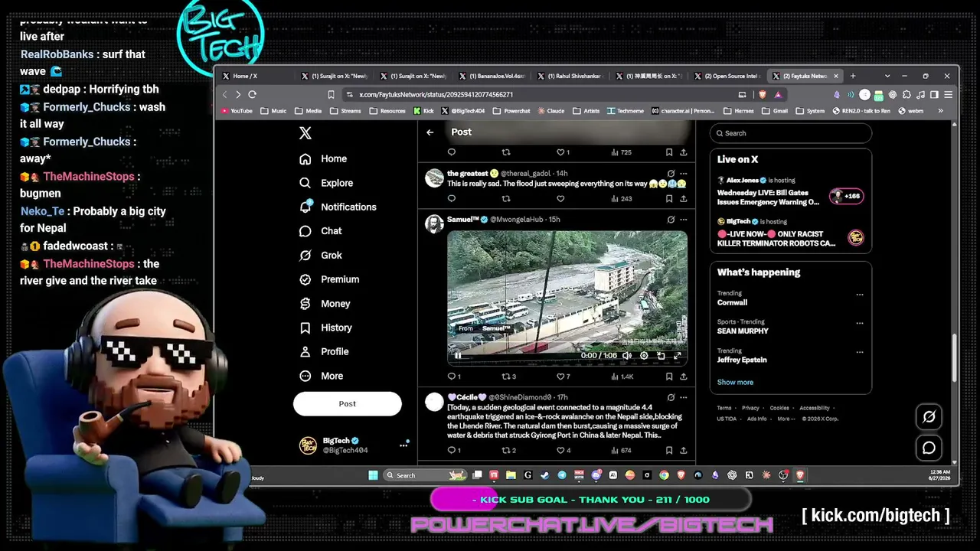Open more options on Cécile's post

click(684, 398)
